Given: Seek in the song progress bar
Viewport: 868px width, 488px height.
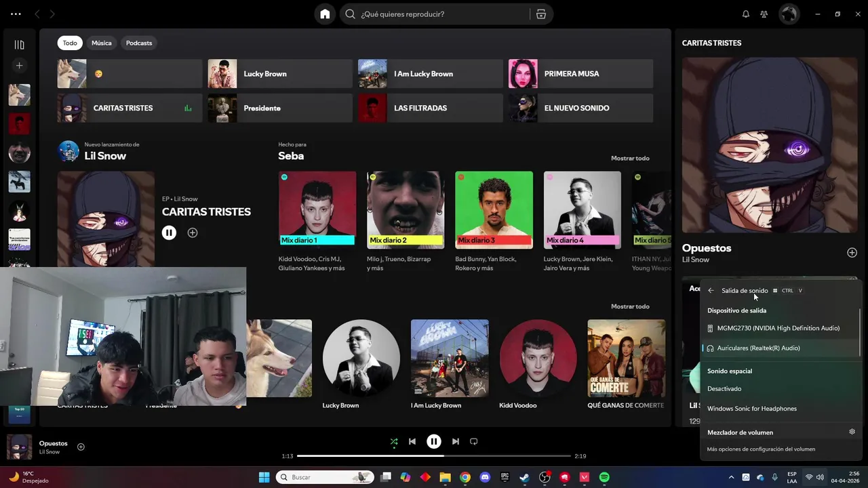Looking at the screenshot, I should pos(434,456).
